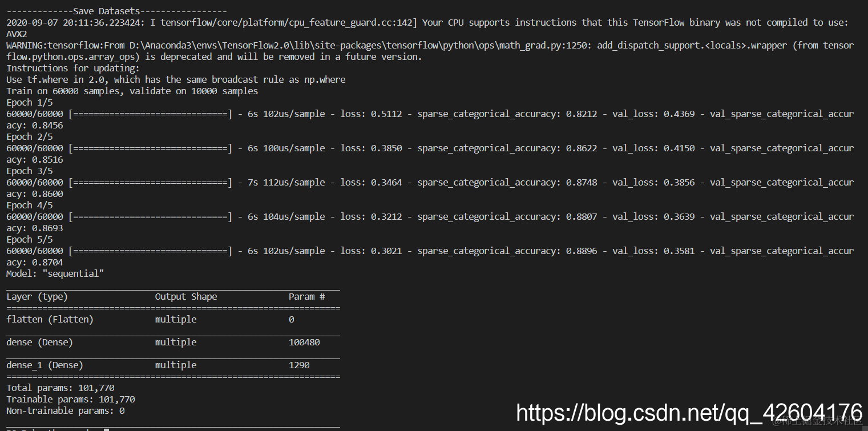Click the "loss: 0.5112" value

click(371, 114)
